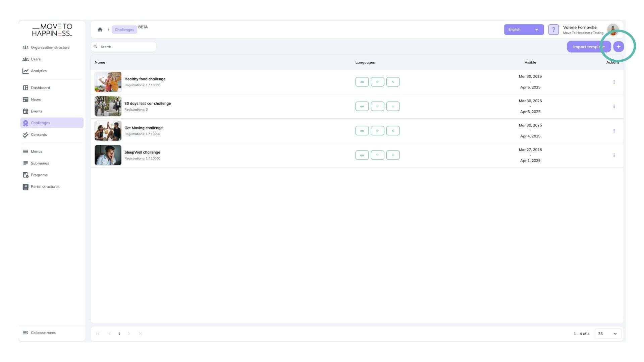Open actions menu for Get Moving challenge

[614, 131]
